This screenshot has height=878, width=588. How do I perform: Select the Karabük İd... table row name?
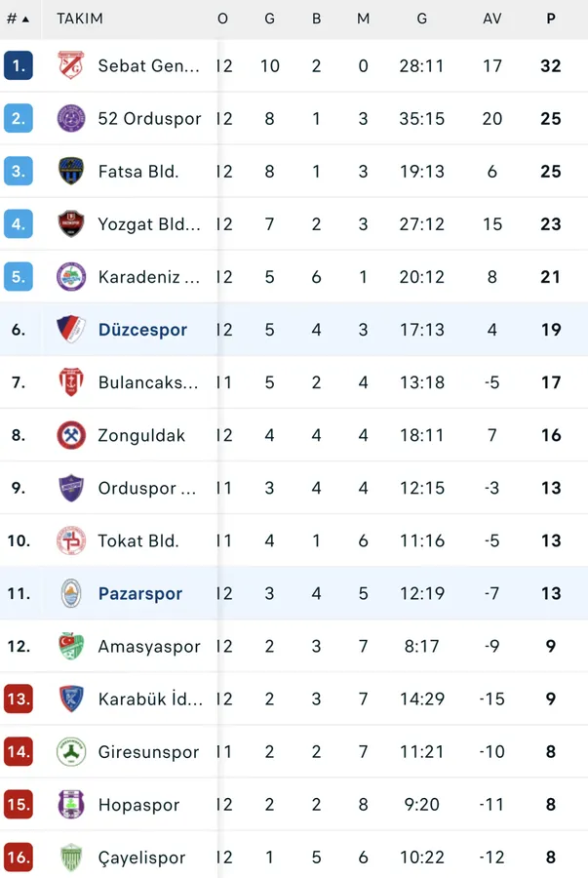click(149, 699)
